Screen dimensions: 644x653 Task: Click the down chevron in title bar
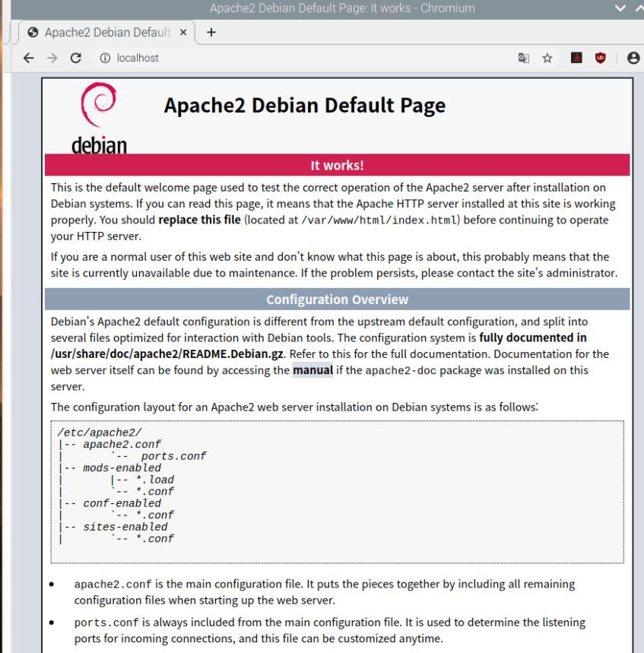[620, 8]
